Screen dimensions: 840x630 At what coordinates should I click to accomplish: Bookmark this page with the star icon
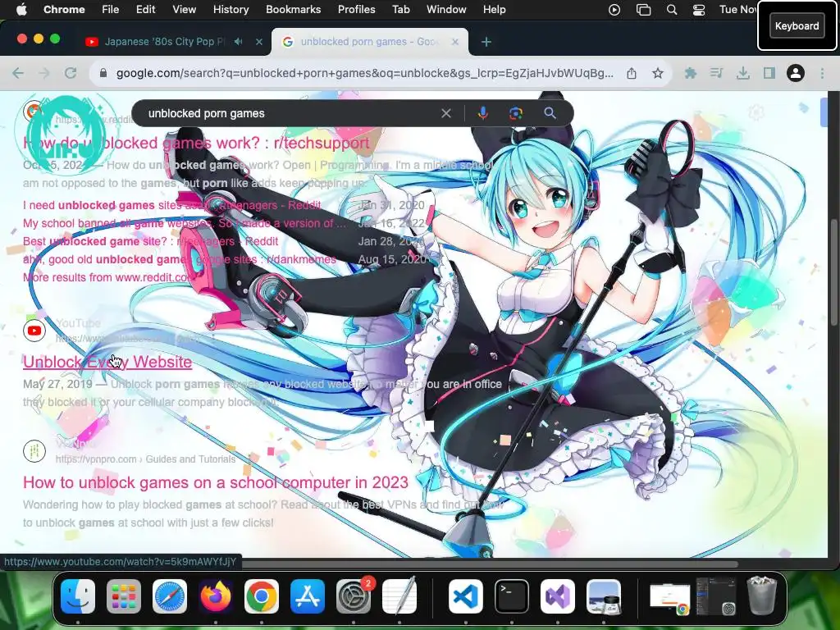(x=657, y=73)
